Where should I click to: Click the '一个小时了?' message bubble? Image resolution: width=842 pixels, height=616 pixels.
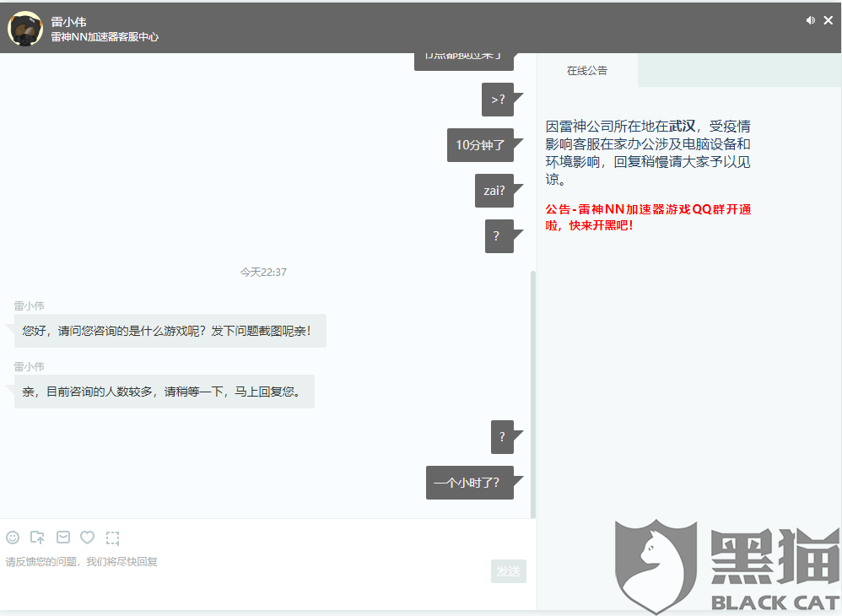(x=470, y=483)
